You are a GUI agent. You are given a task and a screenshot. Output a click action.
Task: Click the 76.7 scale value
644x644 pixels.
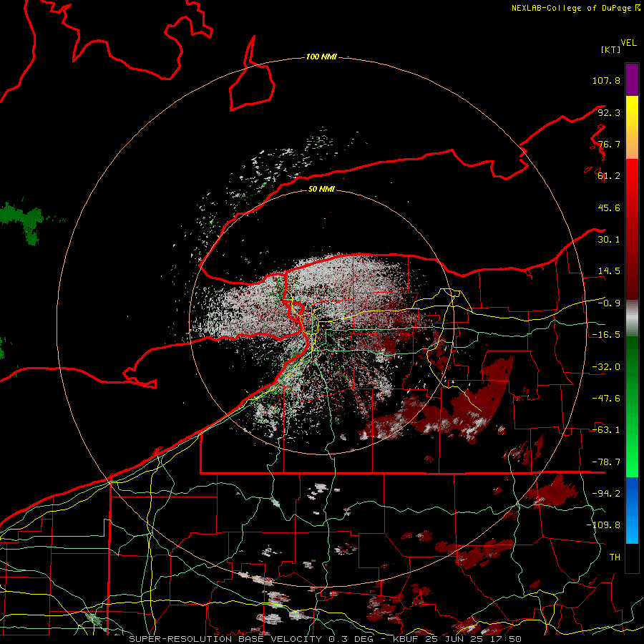point(609,144)
